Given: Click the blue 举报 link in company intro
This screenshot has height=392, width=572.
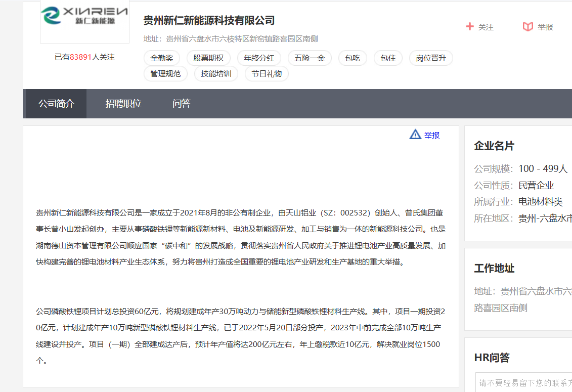Looking at the screenshot, I should (431, 135).
